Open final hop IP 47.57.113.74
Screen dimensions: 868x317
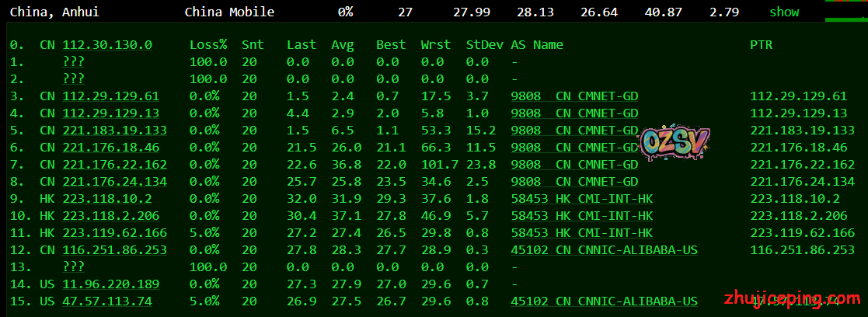[x=107, y=301]
